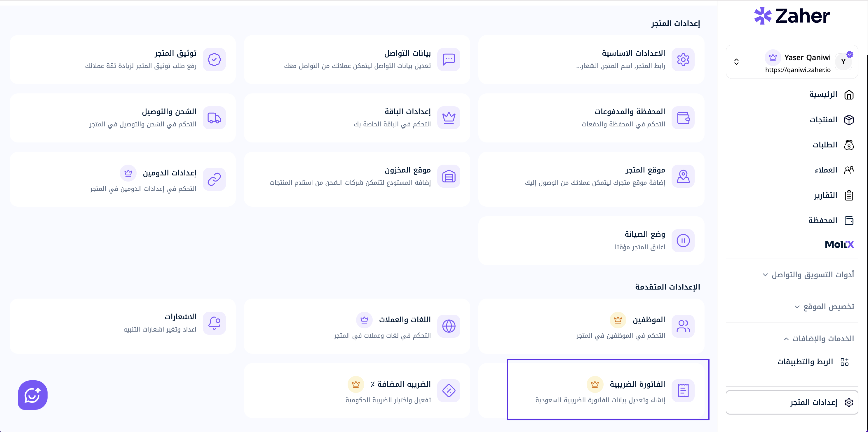Click the store settings sidebar button
Screen dimensions: 868x432
[792, 402]
